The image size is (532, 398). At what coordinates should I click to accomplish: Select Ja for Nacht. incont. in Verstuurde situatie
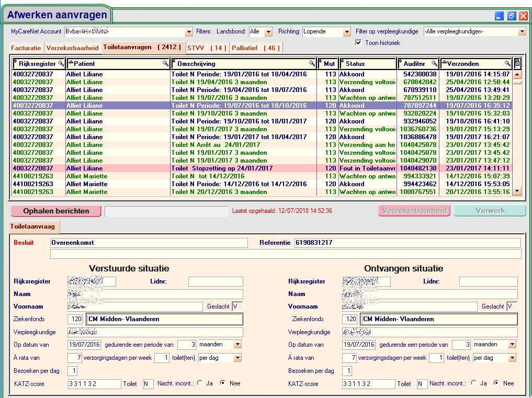pyautogui.click(x=200, y=383)
